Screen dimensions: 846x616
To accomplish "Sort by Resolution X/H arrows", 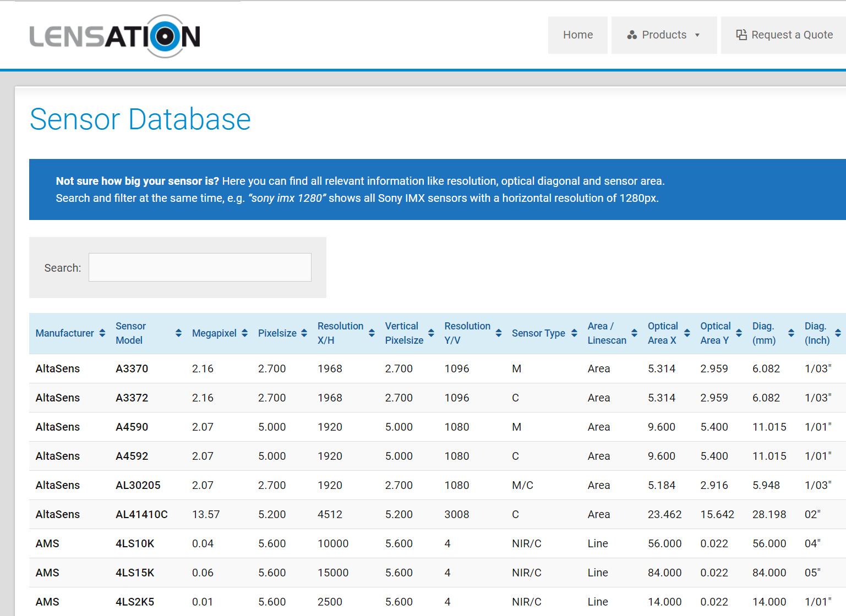I will click(x=372, y=333).
